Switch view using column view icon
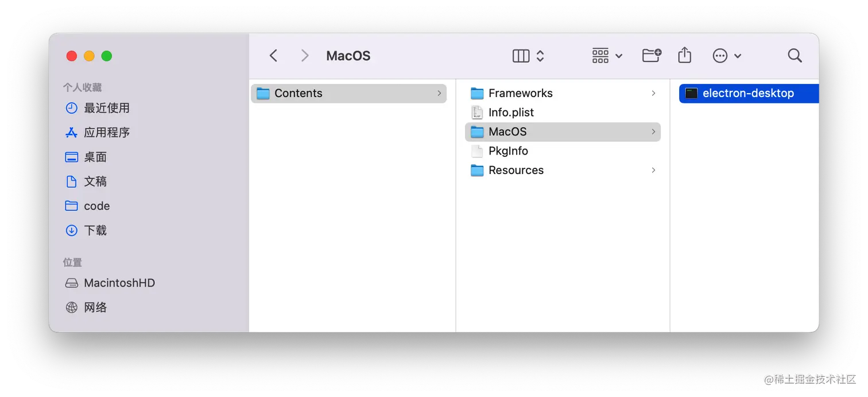 521,56
